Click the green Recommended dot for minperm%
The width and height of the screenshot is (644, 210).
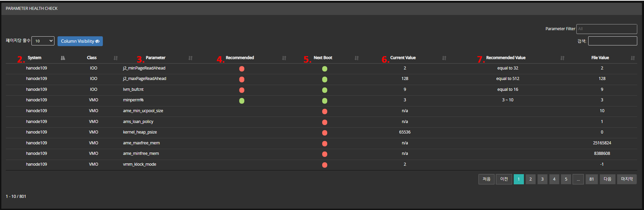pyautogui.click(x=242, y=101)
